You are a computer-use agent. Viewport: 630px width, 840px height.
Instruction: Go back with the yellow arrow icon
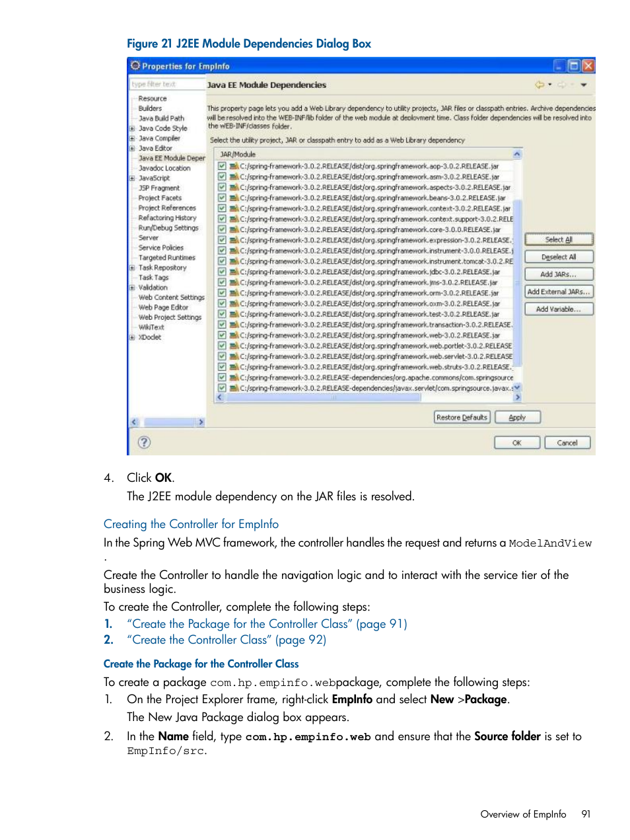[540, 85]
